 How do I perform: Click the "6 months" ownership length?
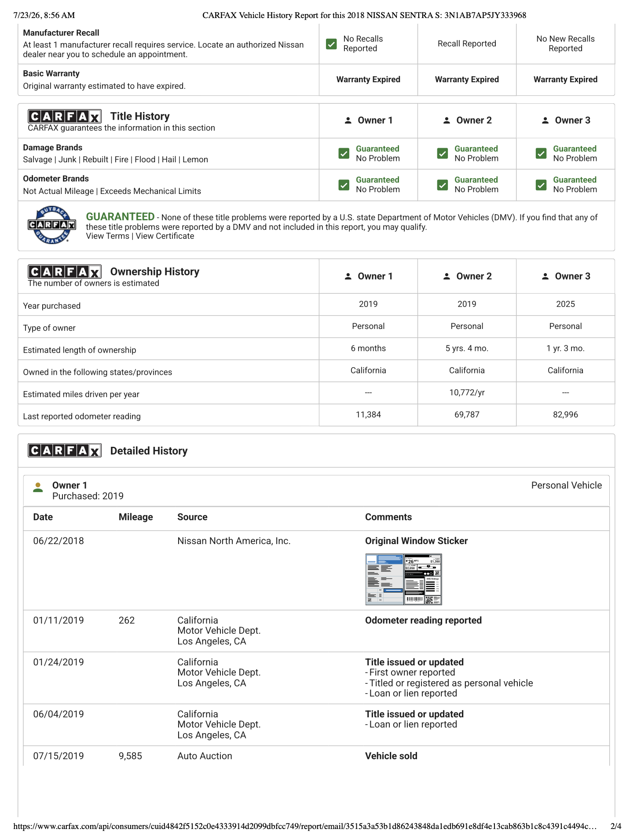(368, 348)
